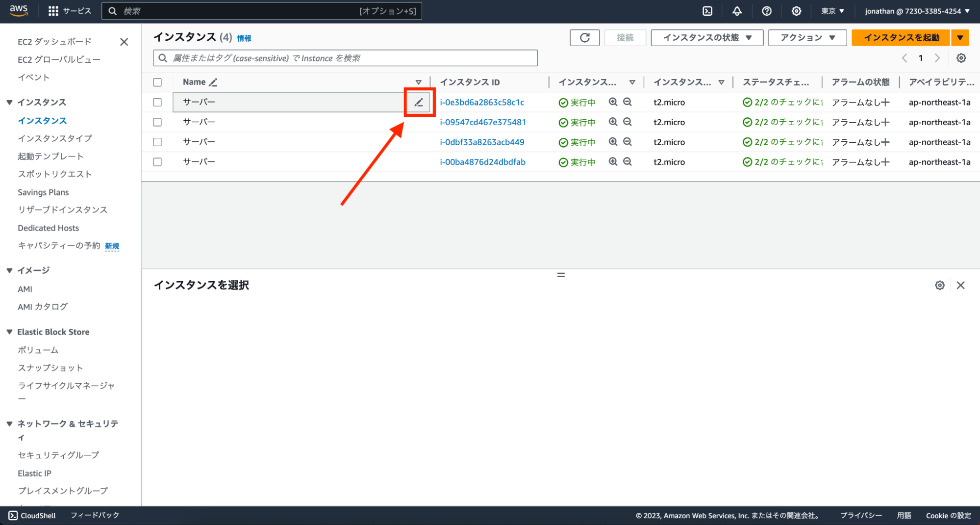The image size is (980, 525).
Task: Open the jonathan account menu
Action: 917,11
